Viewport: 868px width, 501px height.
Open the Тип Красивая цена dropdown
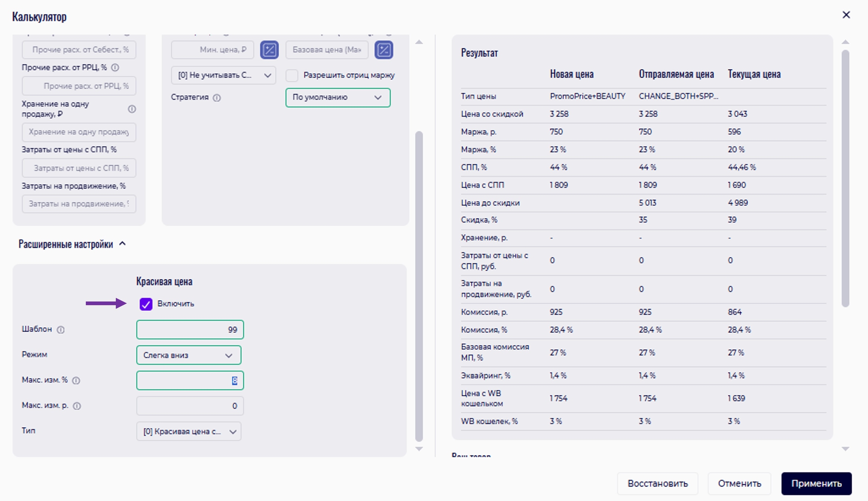coord(188,431)
